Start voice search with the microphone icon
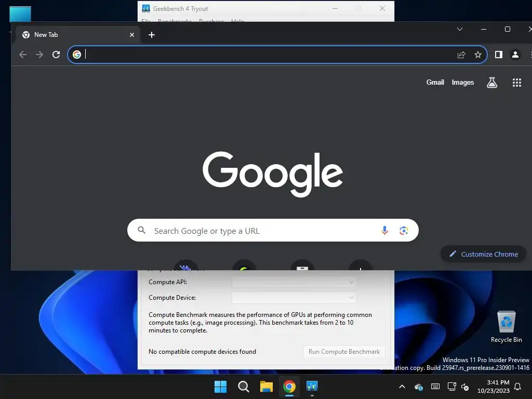Viewport: 532px width, 399px height. point(384,230)
